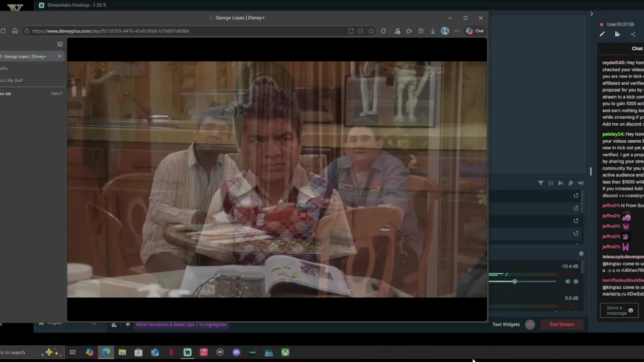The height and width of the screenshot is (362, 644).
Task: Open Copilot Chat in the browser
Action: coord(474,31)
